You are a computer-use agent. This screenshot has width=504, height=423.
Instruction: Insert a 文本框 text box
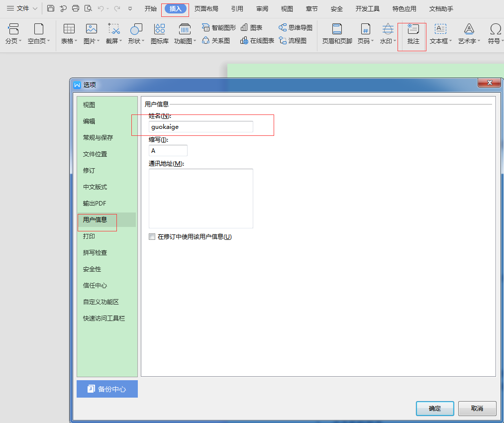pyautogui.click(x=441, y=34)
